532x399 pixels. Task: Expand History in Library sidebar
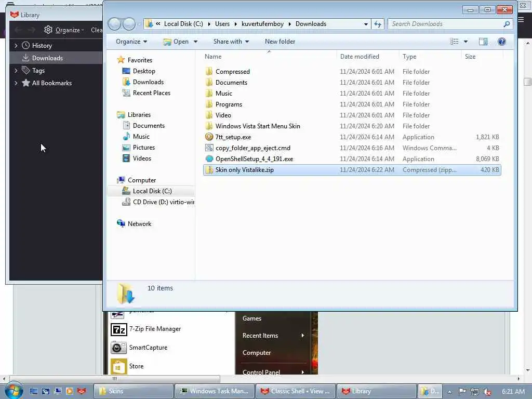click(16, 46)
